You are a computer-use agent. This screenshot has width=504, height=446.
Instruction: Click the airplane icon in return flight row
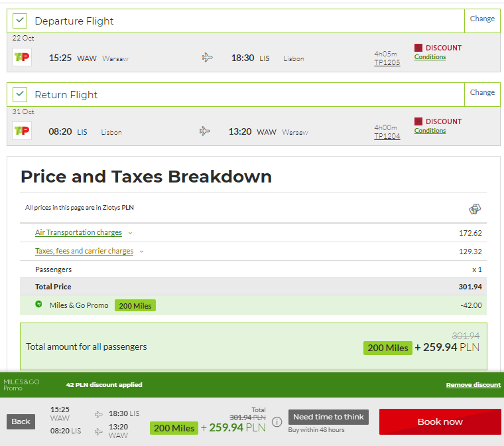pos(204,131)
